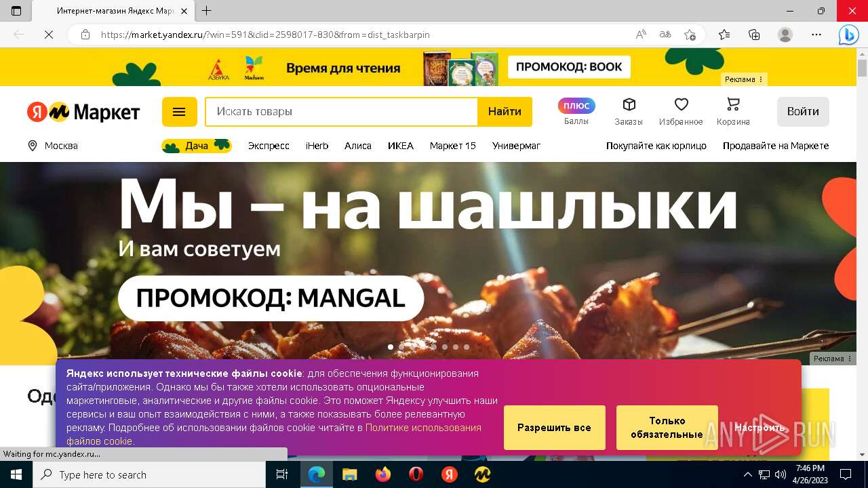The image size is (868, 488).
Task: Stop loading the page
Action: pyautogui.click(x=49, y=35)
